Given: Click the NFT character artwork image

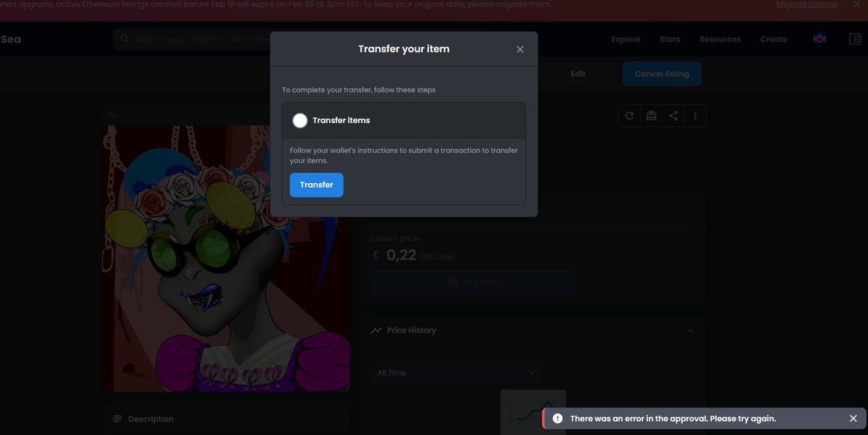Looking at the screenshot, I should click(226, 258).
